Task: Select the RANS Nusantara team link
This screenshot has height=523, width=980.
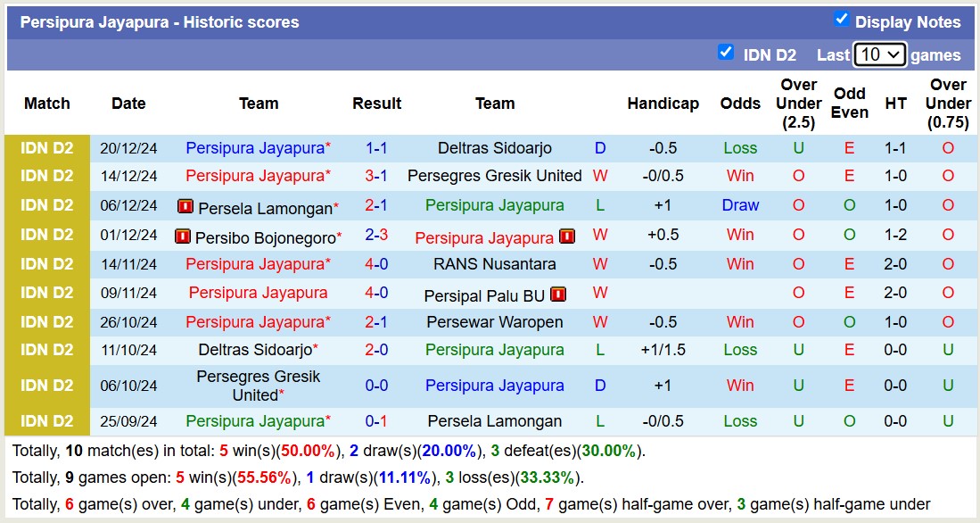Action: [494, 264]
